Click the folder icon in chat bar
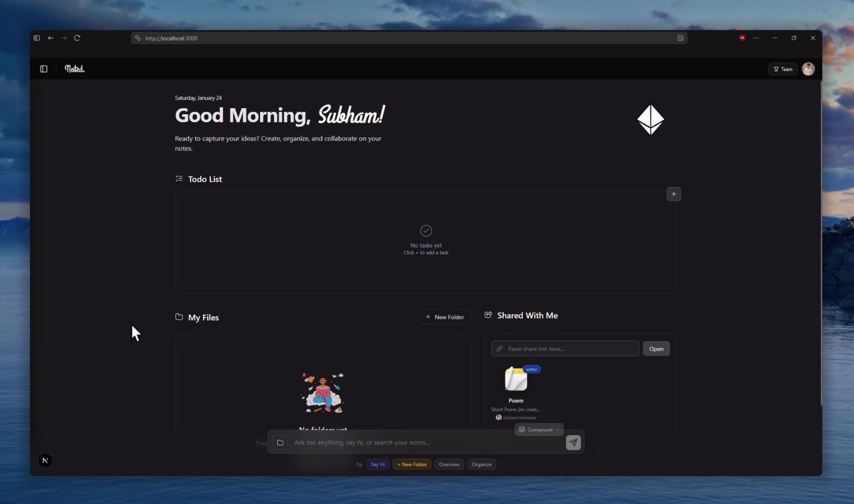The image size is (854, 504). tap(280, 443)
